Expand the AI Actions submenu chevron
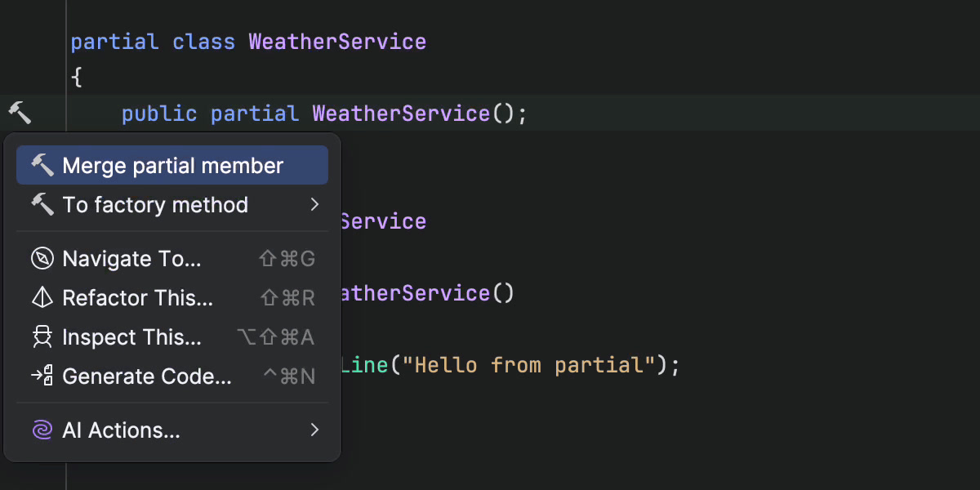Image resolution: width=980 pixels, height=490 pixels. point(314,430)
